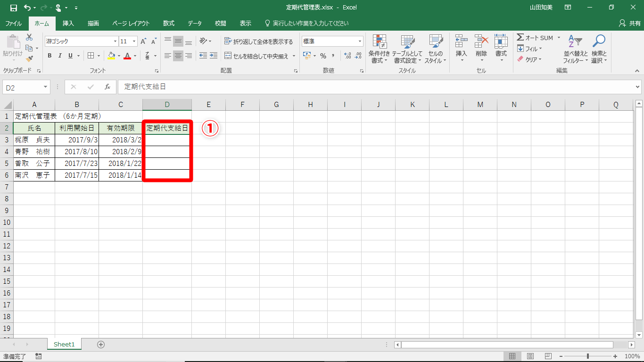
Task: Open Find & Select (検索と選択)
Action: [x=599, y=49]
